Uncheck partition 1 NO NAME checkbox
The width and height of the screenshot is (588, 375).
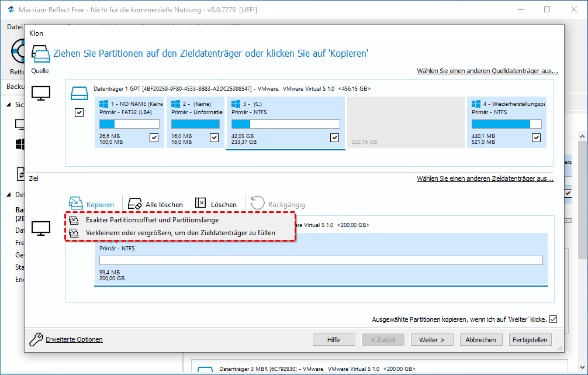pyautogui.click(x=154, y=137)
